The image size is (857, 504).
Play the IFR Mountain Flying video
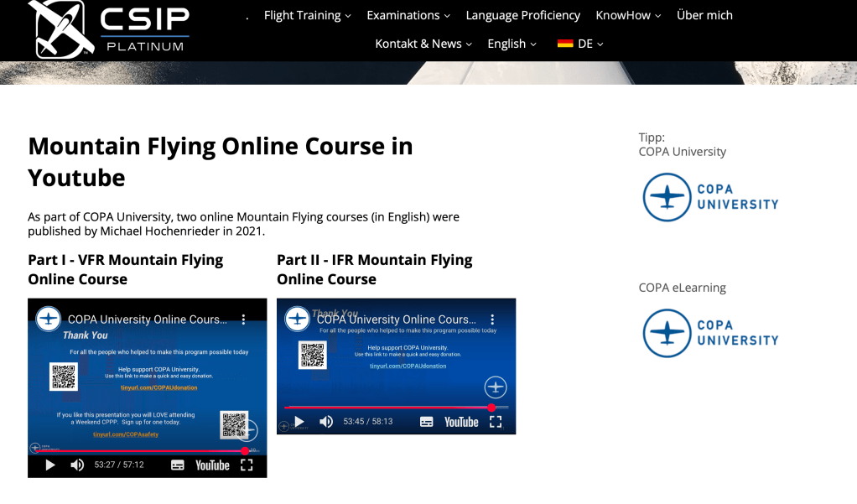pos(299,422)
